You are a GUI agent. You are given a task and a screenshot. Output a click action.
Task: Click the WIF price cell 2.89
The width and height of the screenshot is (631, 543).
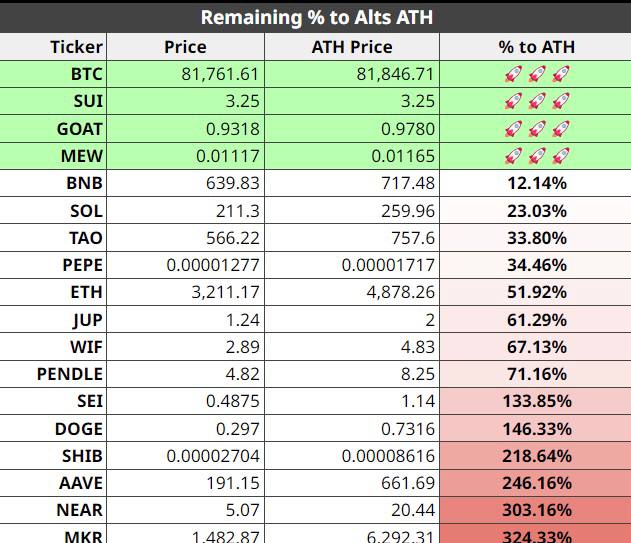186,347
